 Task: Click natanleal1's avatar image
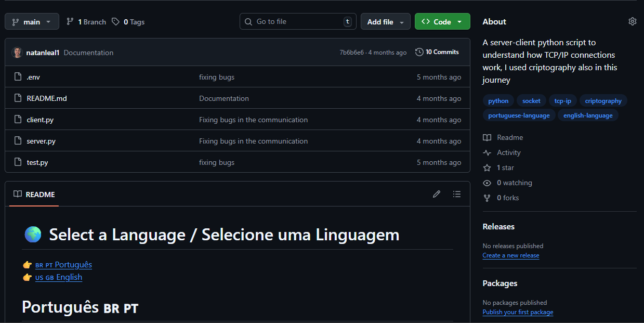click(17, 53)
